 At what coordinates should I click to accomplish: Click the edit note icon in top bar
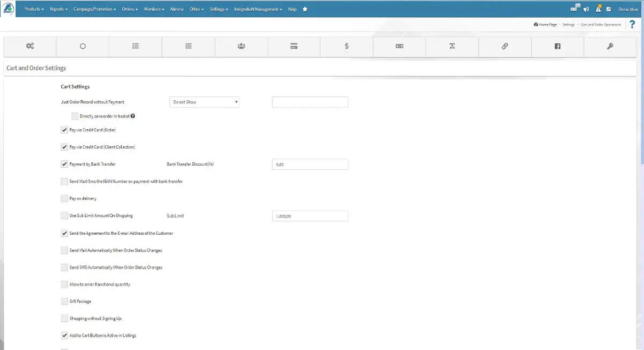coord(609,9)
